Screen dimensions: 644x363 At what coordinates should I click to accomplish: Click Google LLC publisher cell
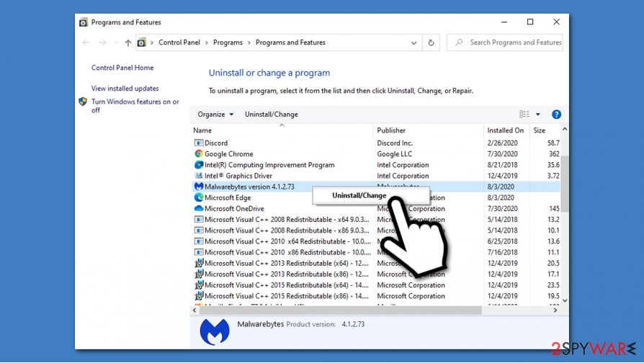click(394, 154)
